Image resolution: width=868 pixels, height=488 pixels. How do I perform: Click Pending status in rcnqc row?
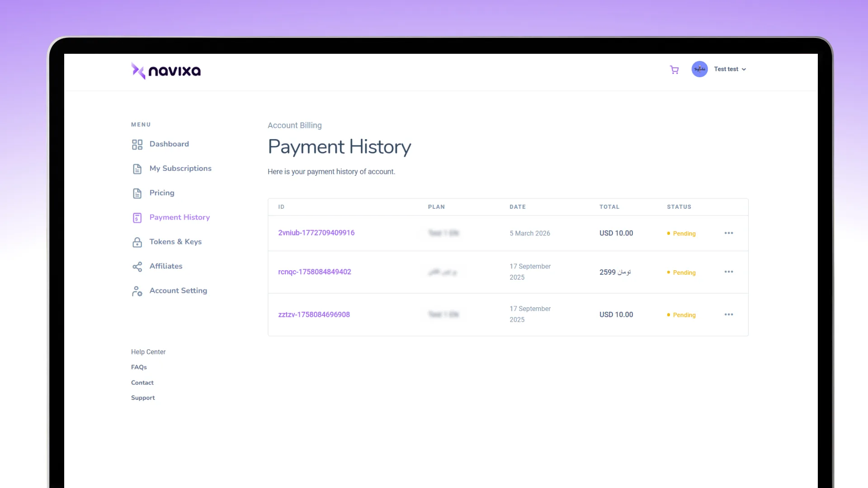(681, 272)
